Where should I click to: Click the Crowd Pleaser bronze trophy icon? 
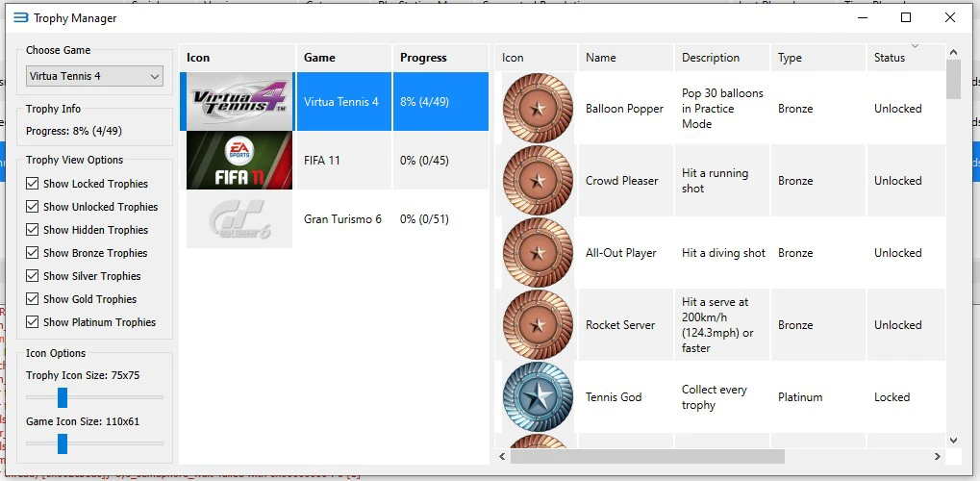coord(538,181)
